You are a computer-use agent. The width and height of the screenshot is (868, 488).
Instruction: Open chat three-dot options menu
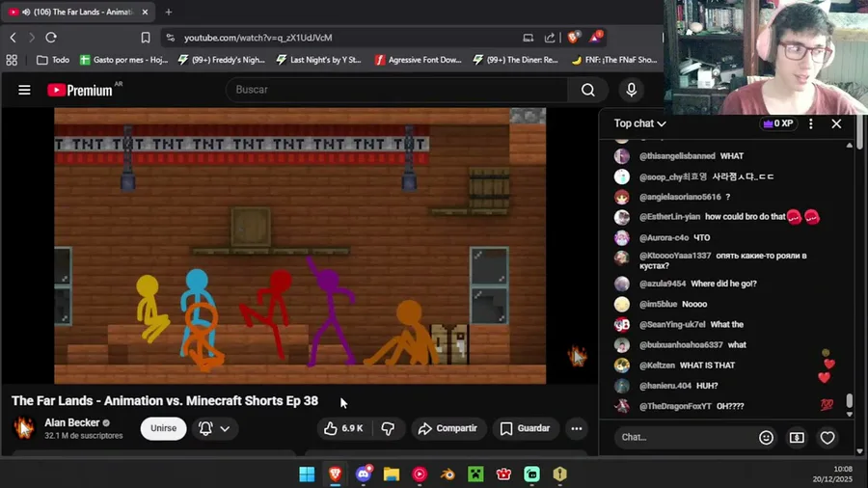pyautogui.click(x=811, y=124)
